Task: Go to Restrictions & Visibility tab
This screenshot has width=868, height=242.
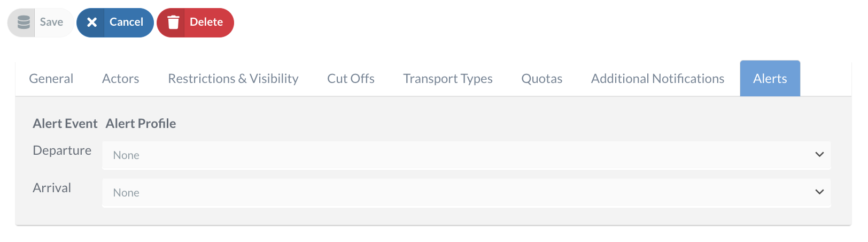Action: (x=233, y=79)
